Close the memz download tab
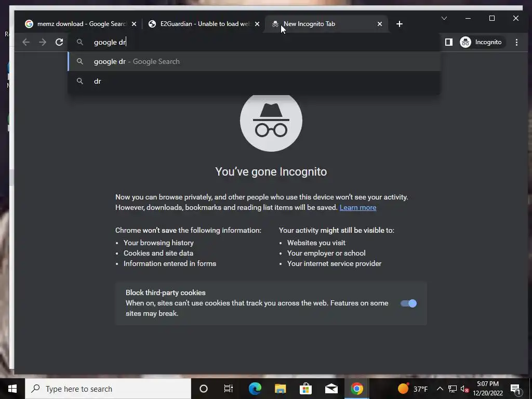 134,24
